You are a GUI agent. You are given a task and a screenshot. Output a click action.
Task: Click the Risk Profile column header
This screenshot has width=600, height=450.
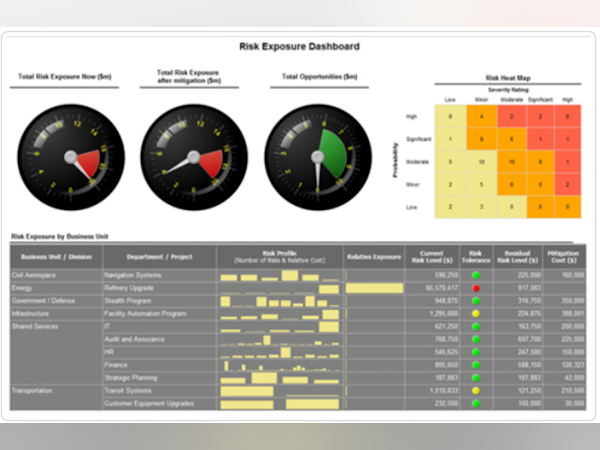pos(280,257)
